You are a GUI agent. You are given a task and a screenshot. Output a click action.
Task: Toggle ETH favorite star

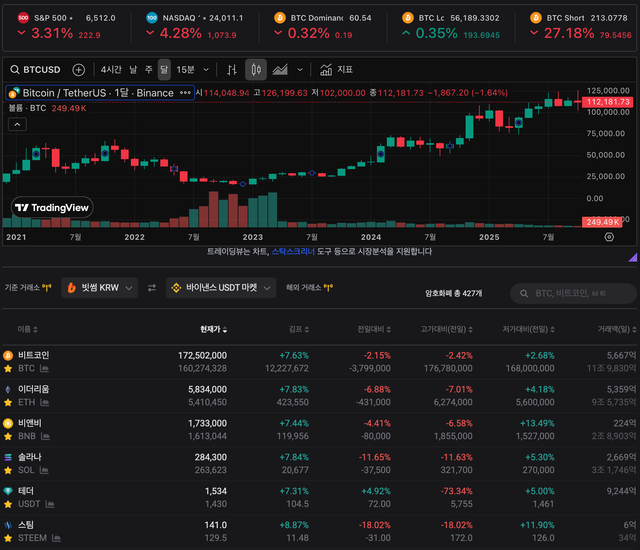click(x=8, y=402)
